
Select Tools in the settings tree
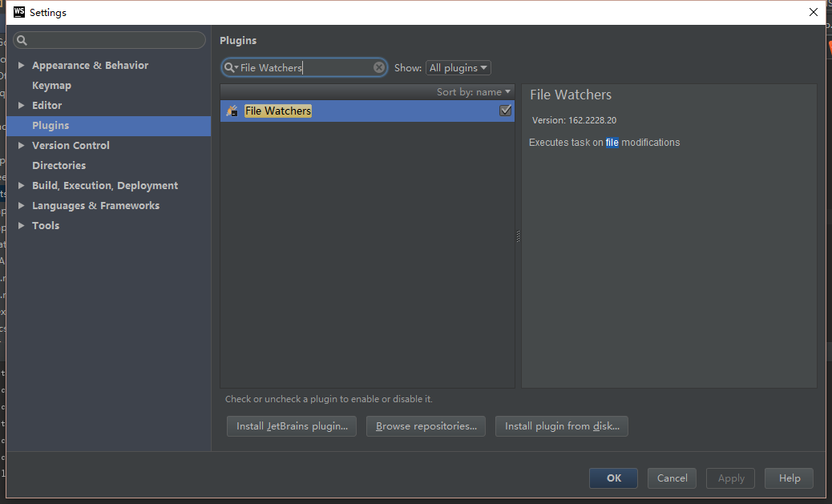point(46,225)
